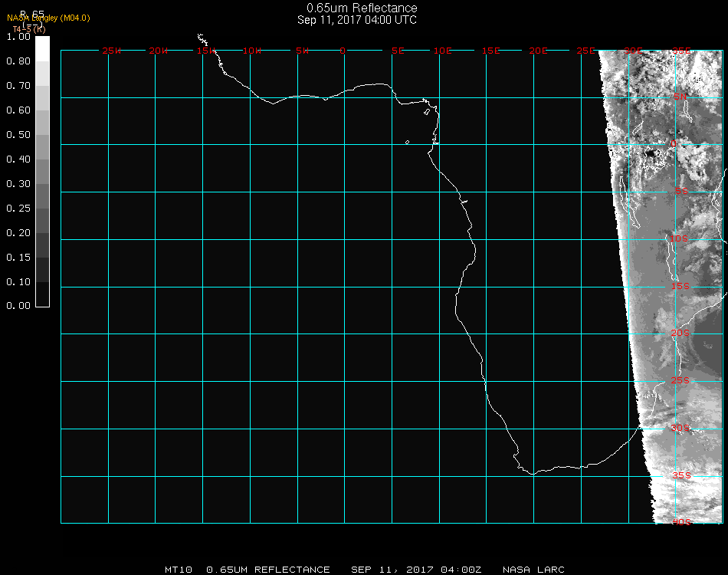This screenshot has width=728, height=575.
Task: Click the 35S latitude label
Action: (680, 475)
